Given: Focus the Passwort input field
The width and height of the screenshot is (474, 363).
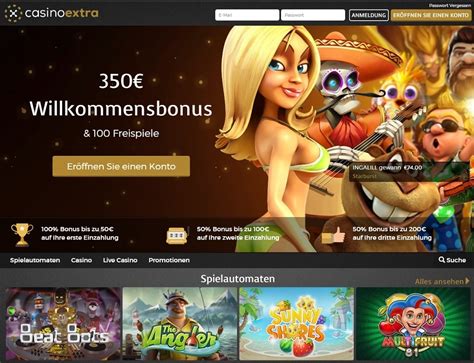Looking at the screenshot, I should tap(313, 15).
